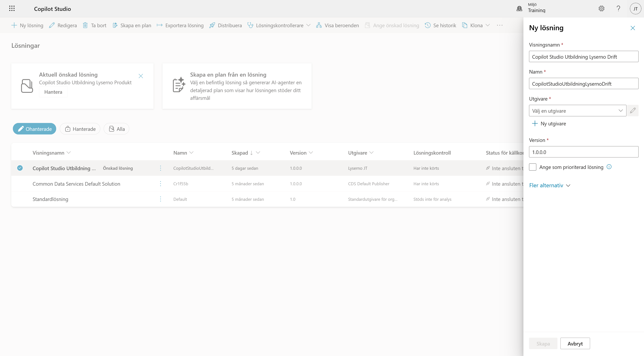Open the Klona dropdown menu
The height and width of the screenshot is (356, 644).
tap(476, 25)
